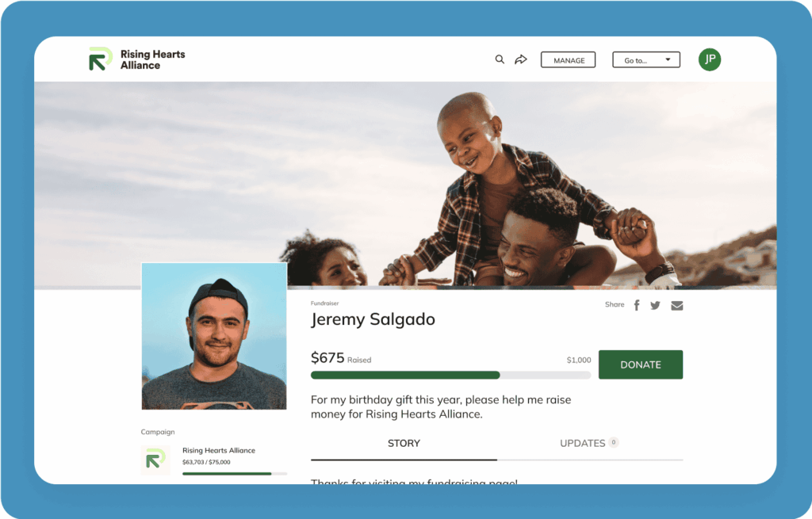Screen dimensions: 812x519
Task: Share fundraiser on Twitter
Action: pyautogui.click(x=655, y=305)
